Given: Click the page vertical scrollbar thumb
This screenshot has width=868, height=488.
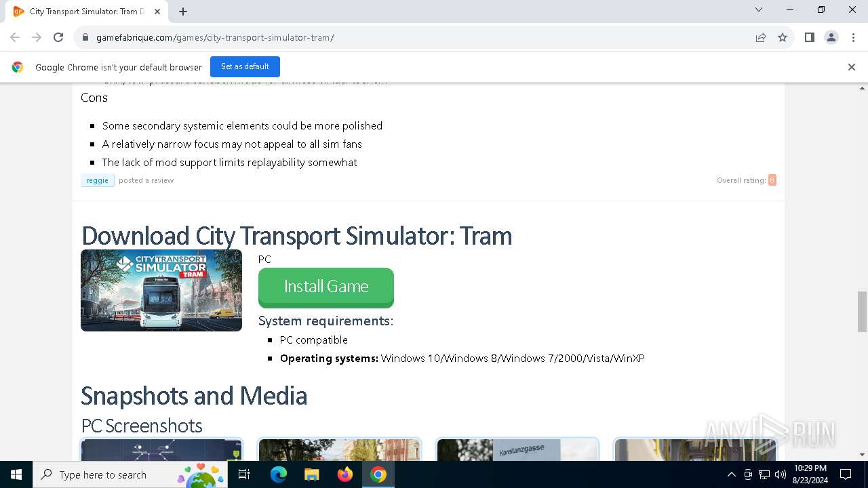Looking at the screenshot, I should tap(863, 312).
